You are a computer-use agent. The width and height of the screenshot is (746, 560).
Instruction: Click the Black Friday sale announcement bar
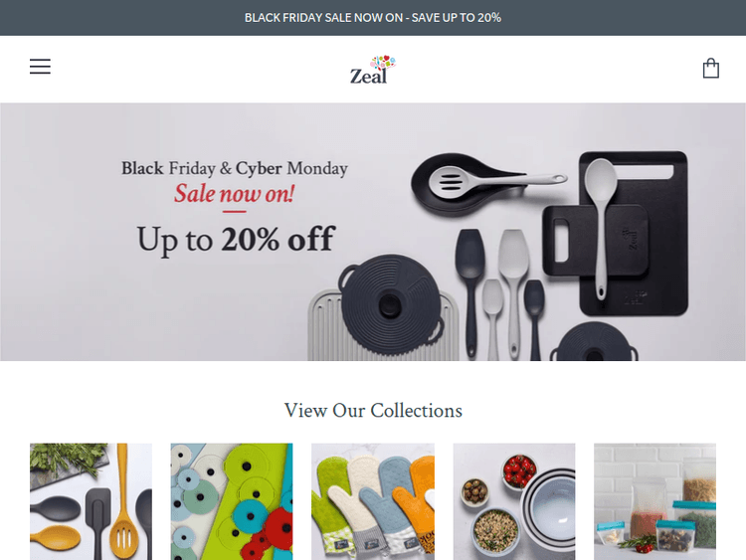(x=373, y=18)
